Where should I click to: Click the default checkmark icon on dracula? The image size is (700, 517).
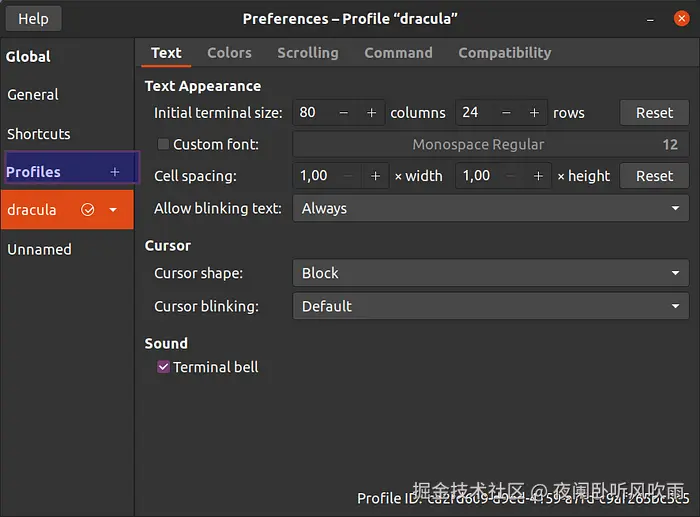(x=88, y=210)
